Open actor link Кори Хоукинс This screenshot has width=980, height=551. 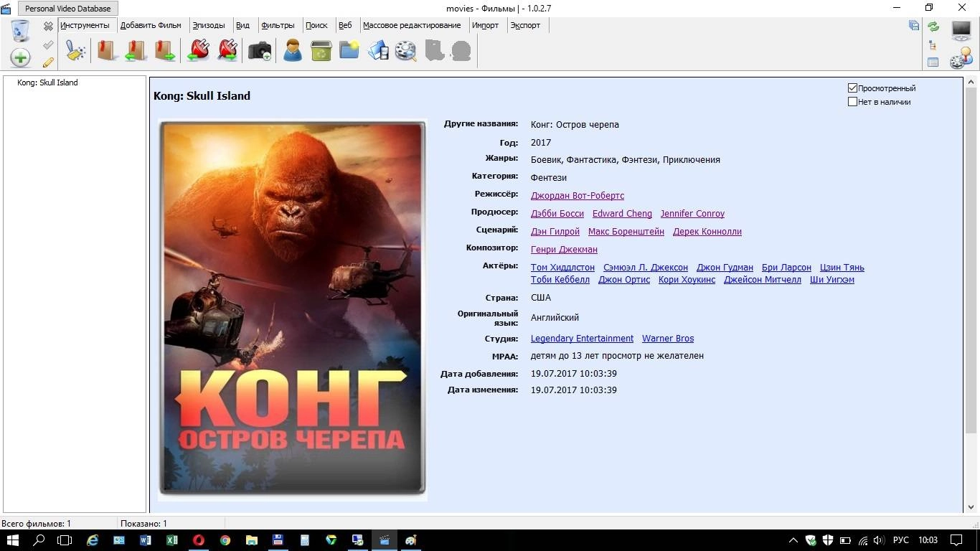tap(687, 279)
